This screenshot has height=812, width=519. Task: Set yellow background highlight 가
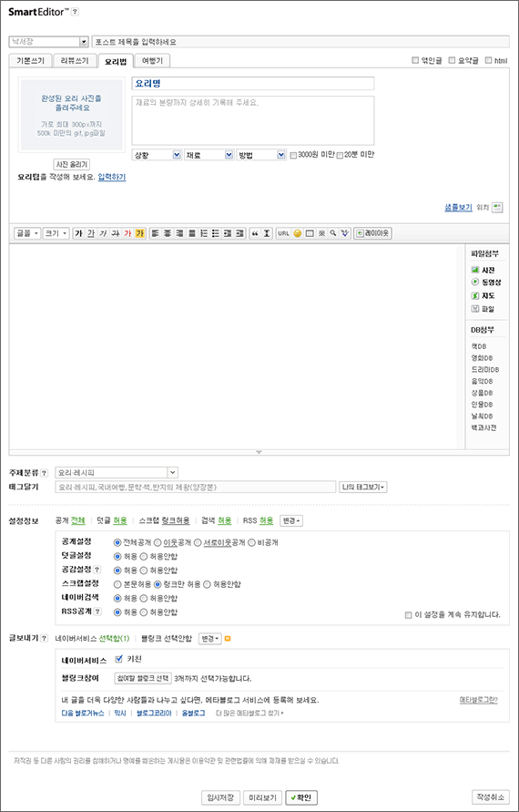click(139, 233)
